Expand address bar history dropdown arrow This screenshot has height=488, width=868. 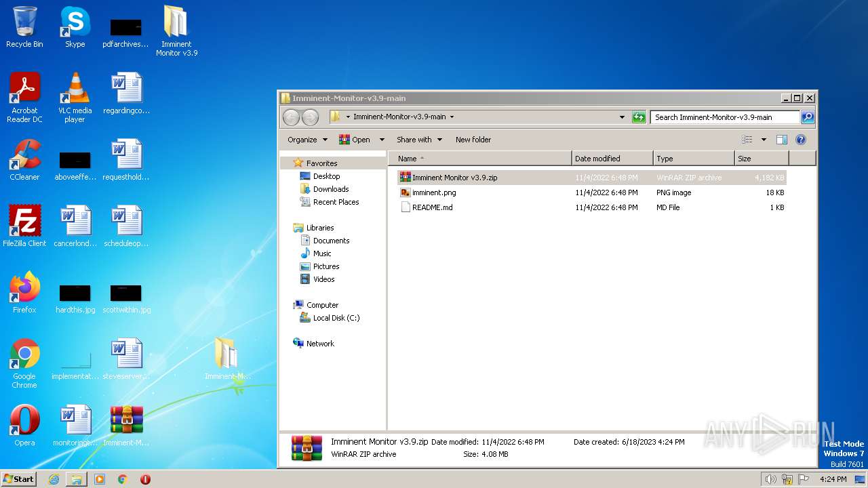[622, 117]
